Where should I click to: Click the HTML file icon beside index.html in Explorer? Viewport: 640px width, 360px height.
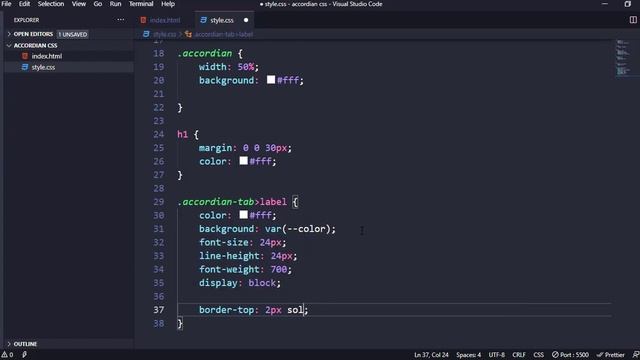[x=25, y=56]
